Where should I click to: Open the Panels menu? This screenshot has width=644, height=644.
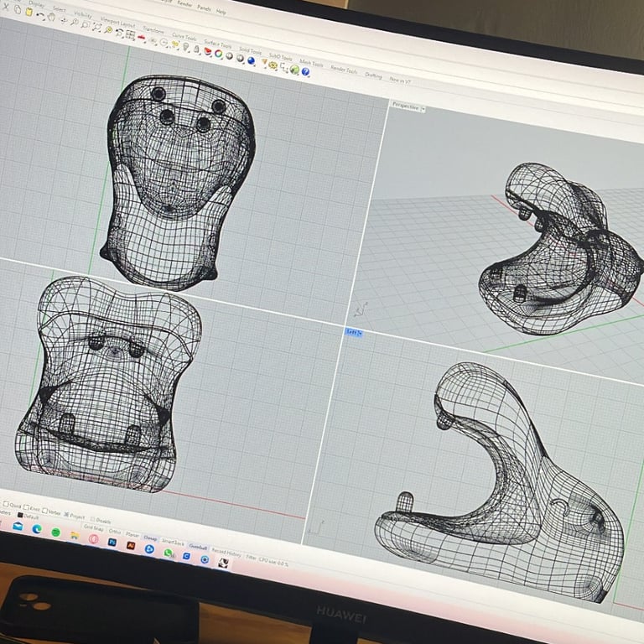[x=204, y=8]
